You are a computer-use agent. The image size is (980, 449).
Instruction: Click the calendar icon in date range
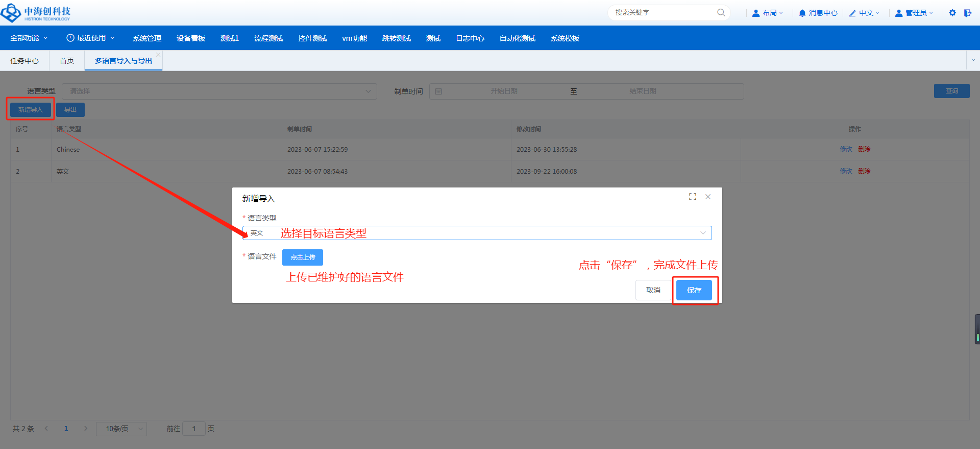[x=438, y=91]
